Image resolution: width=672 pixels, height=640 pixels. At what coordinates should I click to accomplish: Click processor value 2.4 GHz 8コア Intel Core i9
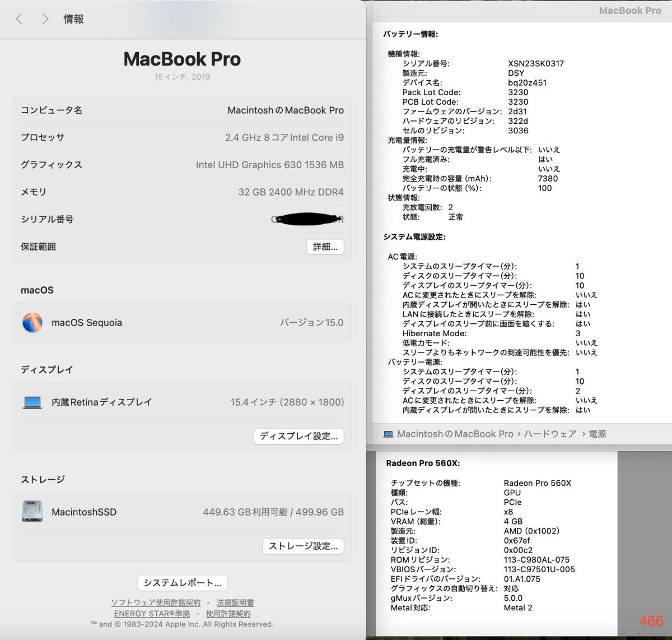(284, 137)
